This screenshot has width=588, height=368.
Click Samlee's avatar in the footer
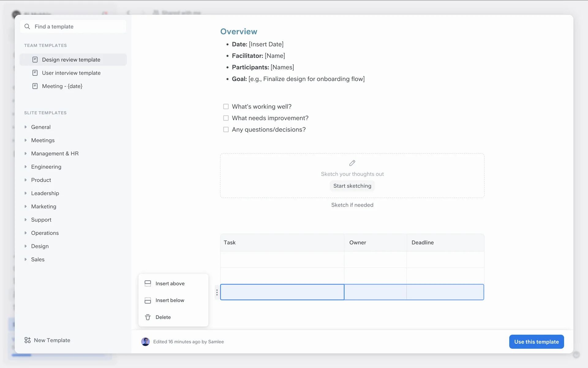pos(145,342)
